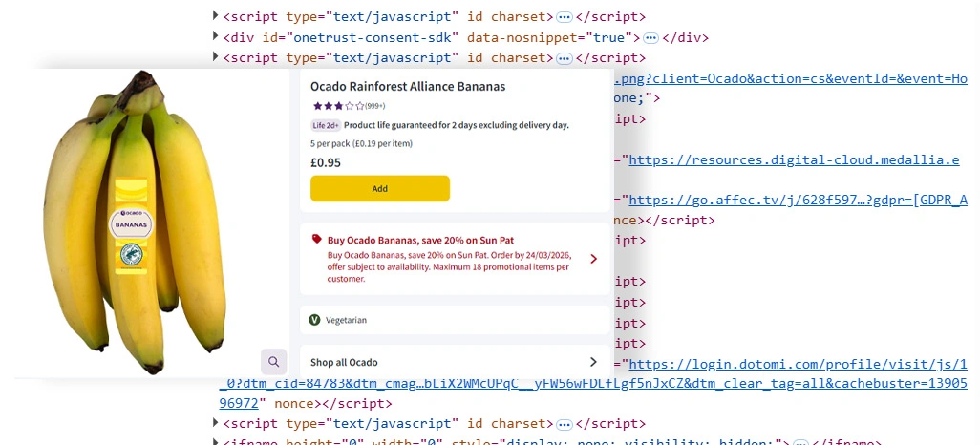Click the Life 2d+ badge

[x=325, y=125]
